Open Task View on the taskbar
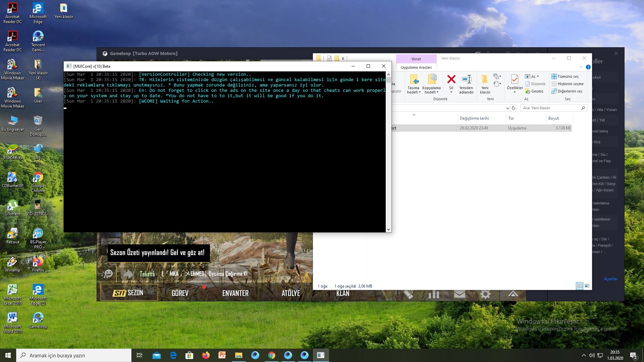This screenshot has width=644, height=362. point(140,355)
